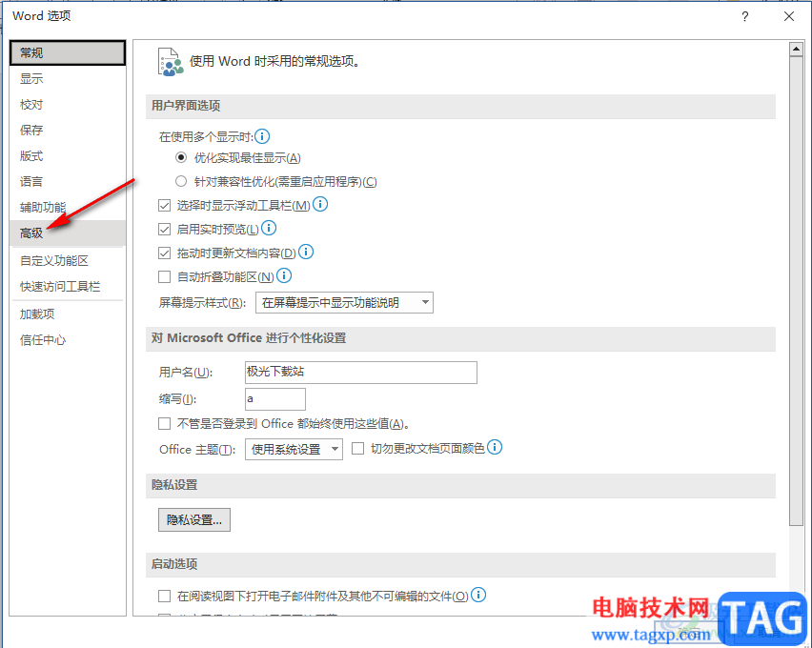Switch to 语言 category
This screenshot has width=812, height=648.
[x=68, y=181]
